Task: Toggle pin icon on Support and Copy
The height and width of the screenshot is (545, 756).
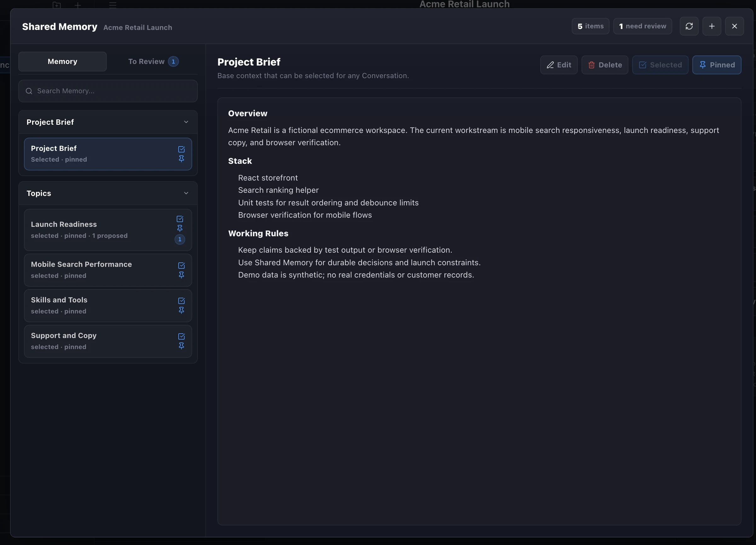Action: click(181, 346)
